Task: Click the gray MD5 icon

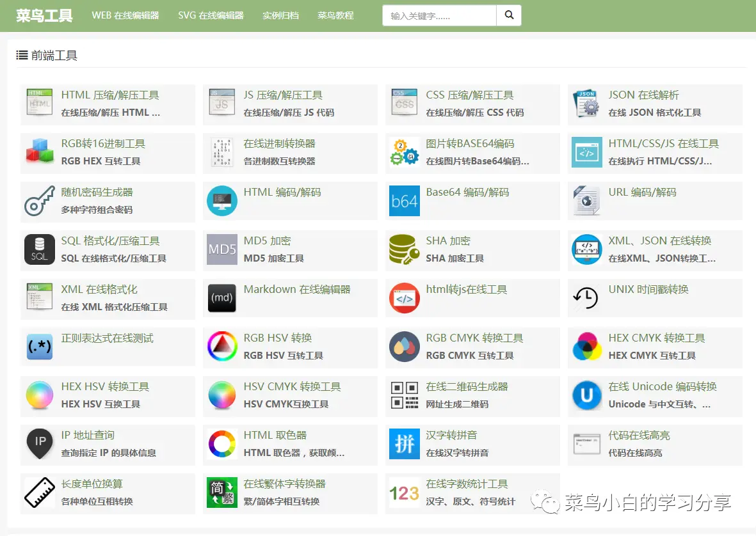Action: [x=221, y=249]
